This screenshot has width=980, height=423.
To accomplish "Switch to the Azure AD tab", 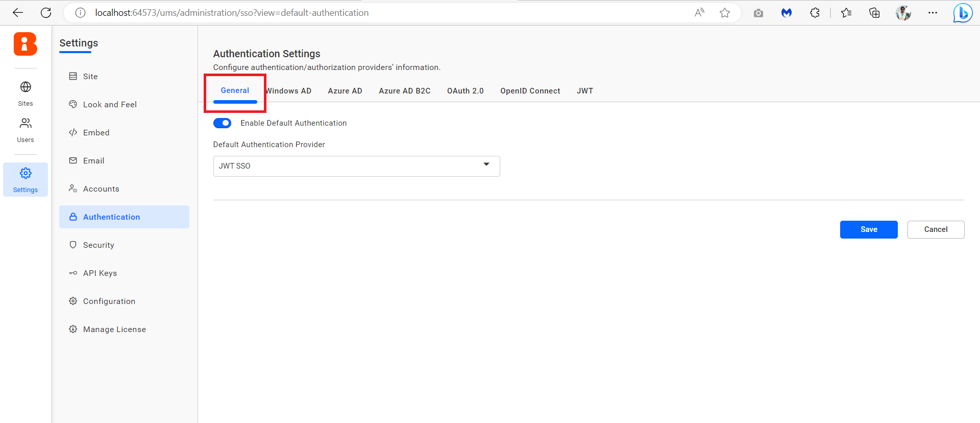I will point(345,91).
